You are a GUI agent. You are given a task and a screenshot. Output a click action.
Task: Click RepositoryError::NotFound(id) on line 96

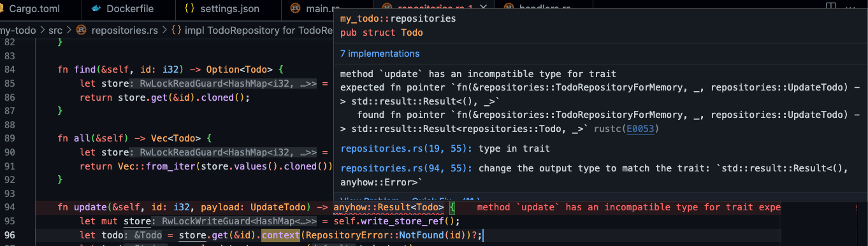pyautogui.click(x=388, y=235)
